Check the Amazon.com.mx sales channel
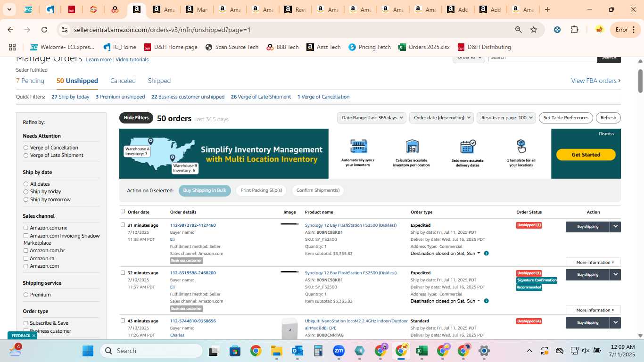This screenshot has height=362, width=644. point(26,228)
